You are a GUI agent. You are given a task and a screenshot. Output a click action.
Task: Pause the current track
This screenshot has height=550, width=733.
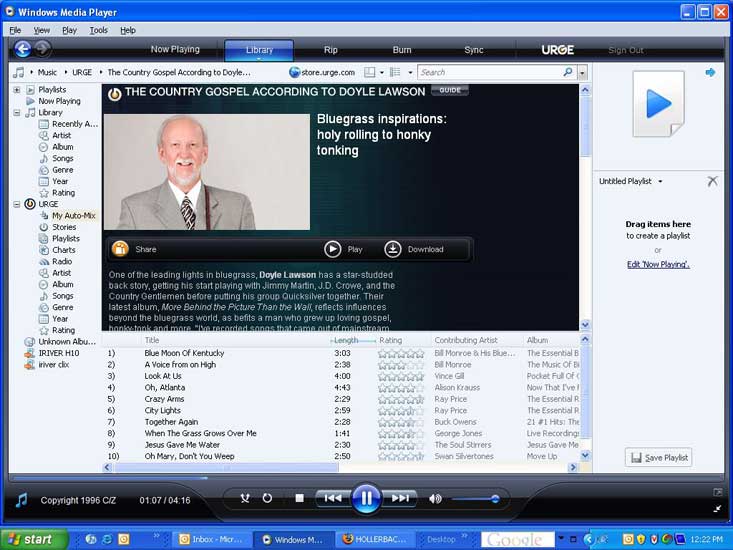(366, 498)
